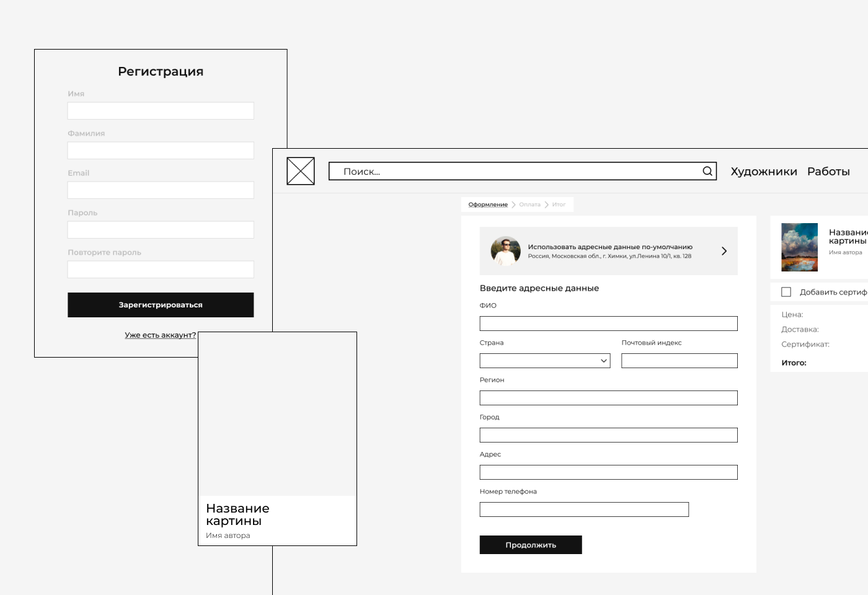Click the user avatar photo in address card
Screen dimensions: 868x595
pyautogui.click(x=505, y=251)
